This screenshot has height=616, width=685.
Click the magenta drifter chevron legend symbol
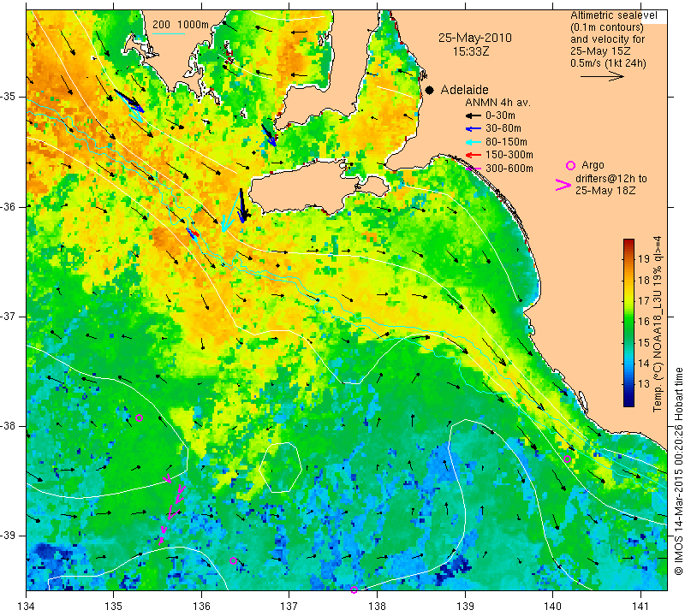coord(563,185)
